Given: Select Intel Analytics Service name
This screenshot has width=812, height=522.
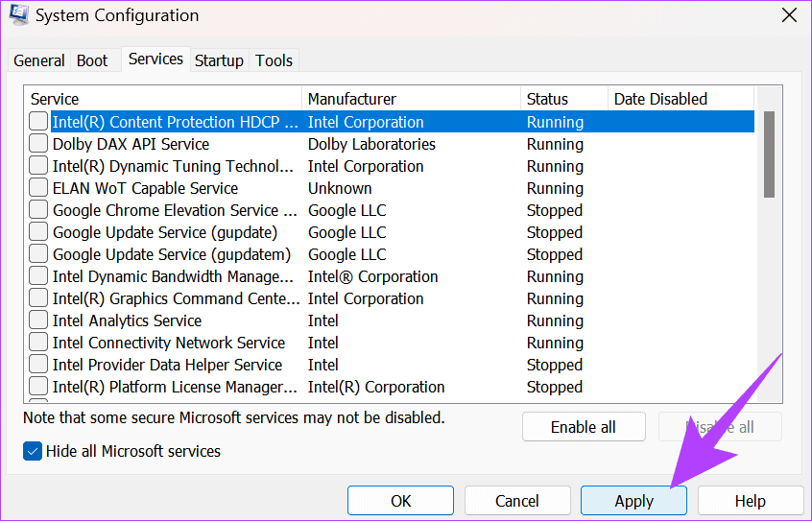Looking at the screenshot, I should click(x=127, y=320).
